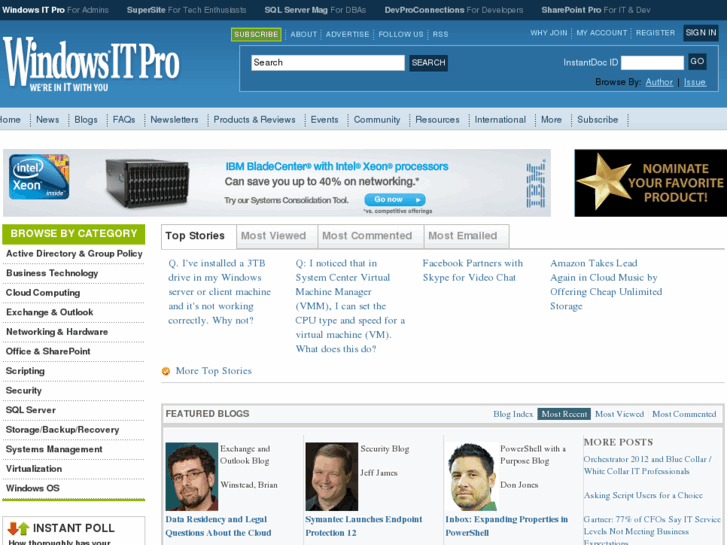Viewport: 727px width, 545px height.
Task: Switch to the Most Emailed tab
Action: click(x=466, y=236)
